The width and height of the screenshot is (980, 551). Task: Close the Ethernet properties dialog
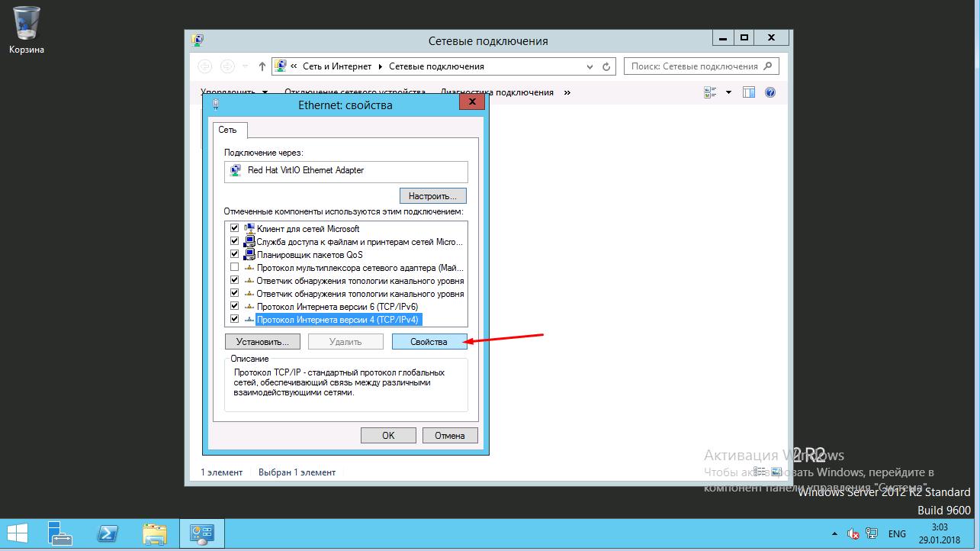[x=471, y=102]
